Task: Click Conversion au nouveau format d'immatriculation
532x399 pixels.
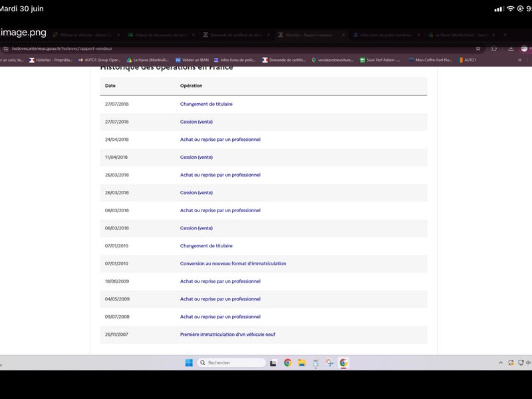Action: [x=233, y=263]
